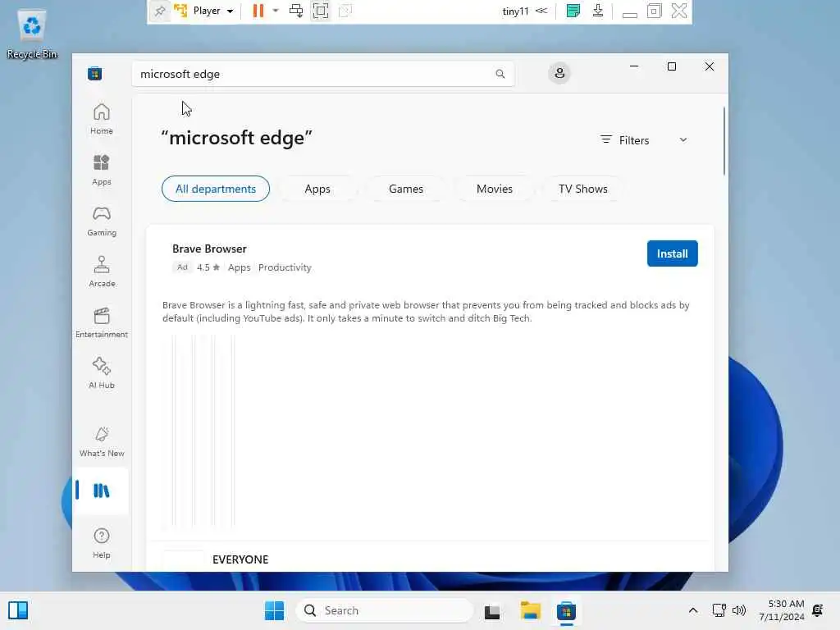The width and height of the screenshot is (840, 630).
Task: Toggle full screen mode in VM toolbar
Action: pyautogui.click(x=321, y=11)
